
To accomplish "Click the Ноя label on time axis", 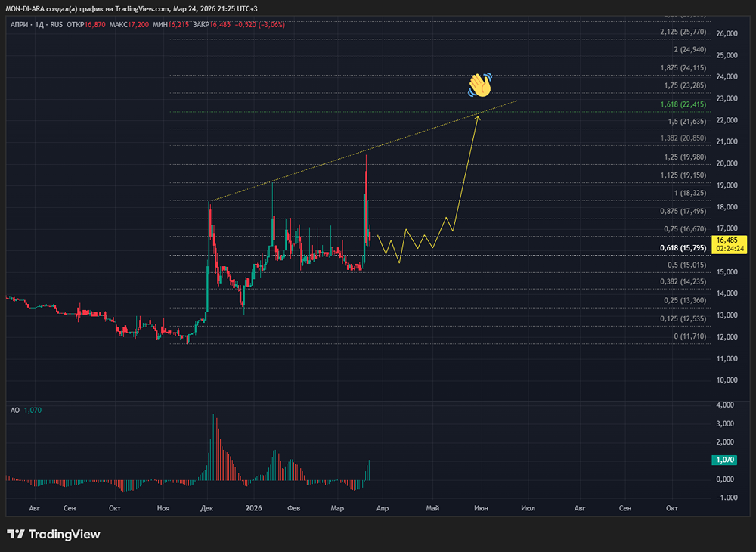I will (x=163, y=508).
